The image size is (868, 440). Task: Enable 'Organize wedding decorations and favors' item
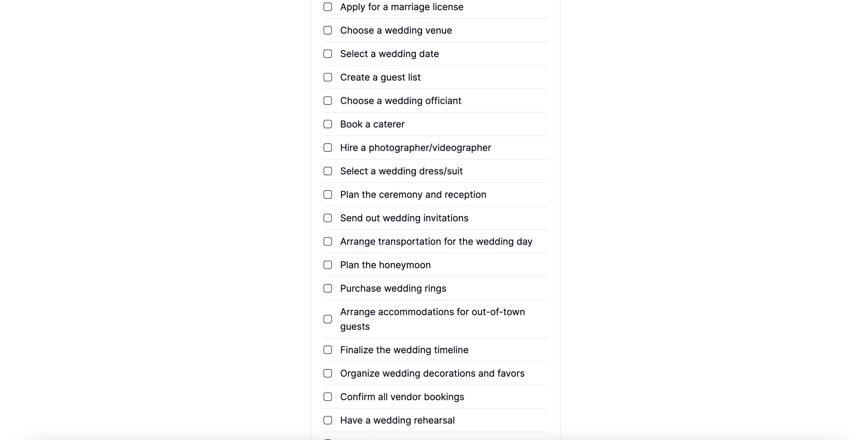pyautogui.click(x=328, y=373)
